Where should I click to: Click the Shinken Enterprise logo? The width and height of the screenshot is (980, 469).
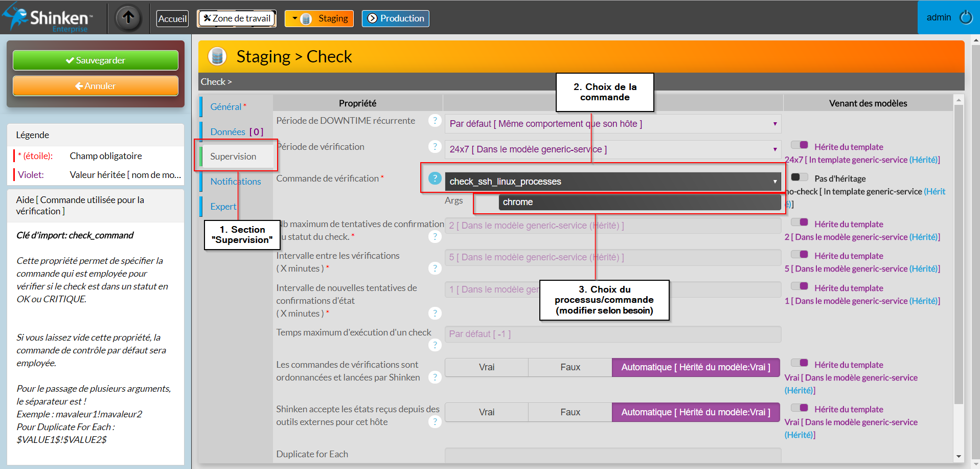[x=49, y=18]
